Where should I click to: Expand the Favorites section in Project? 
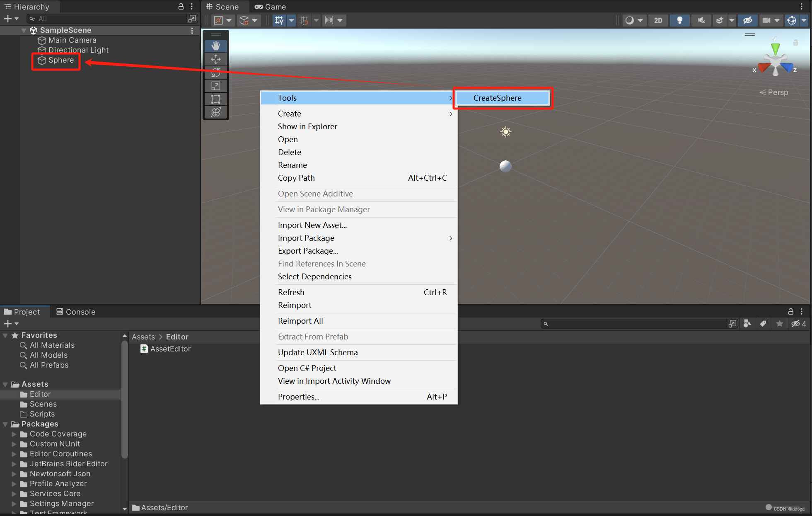(x=5, y=334)
